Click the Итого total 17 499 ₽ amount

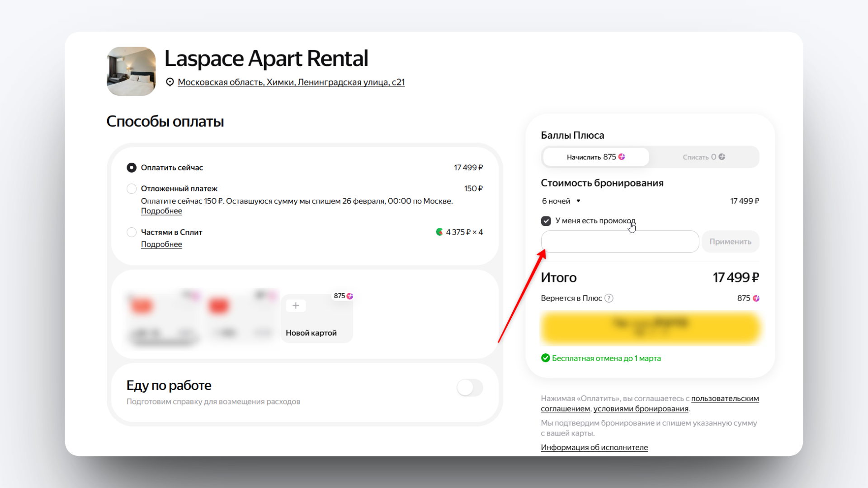pyautogui.click(x=736, y=277)
